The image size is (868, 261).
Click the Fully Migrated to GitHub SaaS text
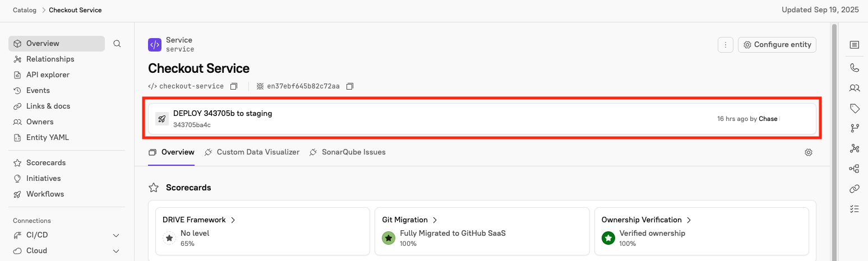[x=453, y=234]
